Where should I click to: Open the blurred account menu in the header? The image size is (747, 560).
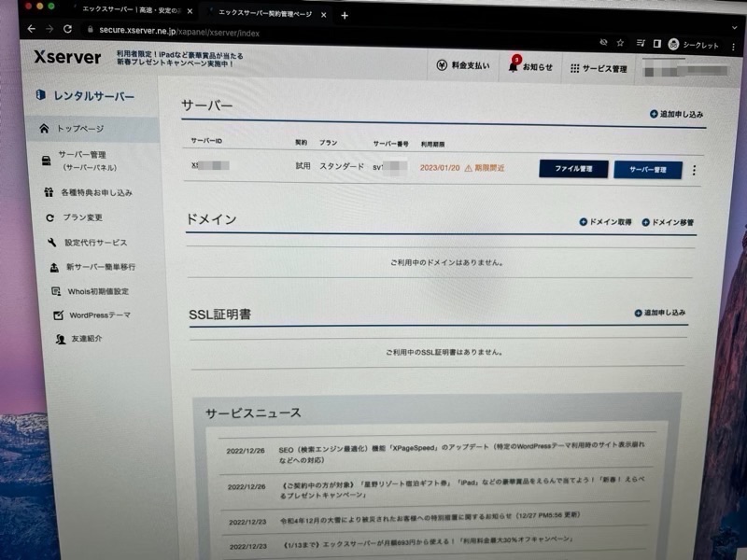click(x=685, y=70)
